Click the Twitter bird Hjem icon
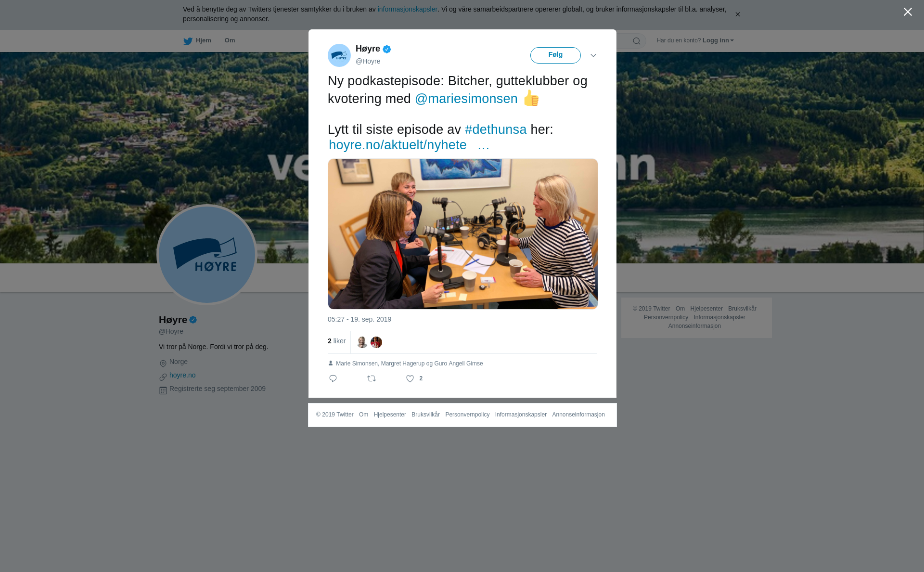This screenshot has height=572, width=924. pyautogui.click(x=188, y=41)
